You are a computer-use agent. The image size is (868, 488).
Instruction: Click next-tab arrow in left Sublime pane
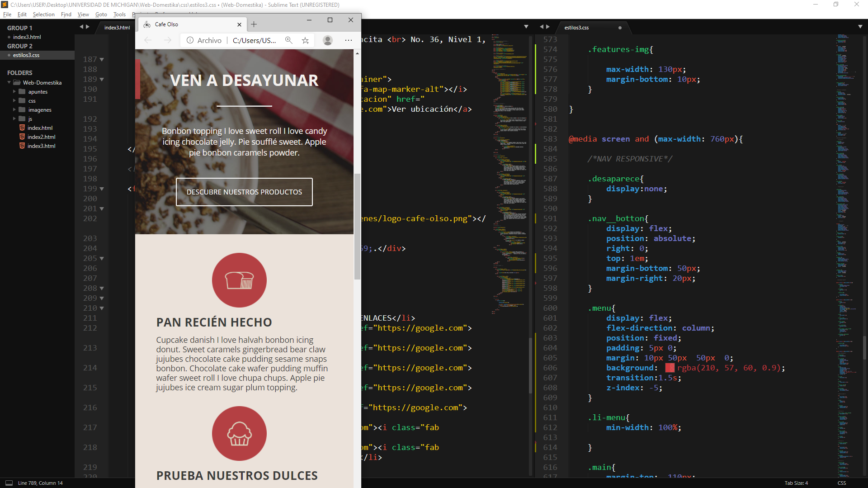coord(88,27)
